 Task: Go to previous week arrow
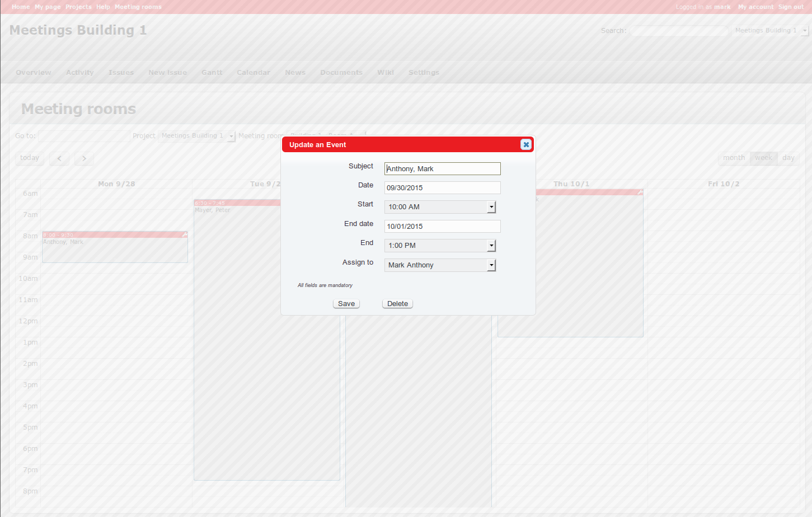pos(59,158)
